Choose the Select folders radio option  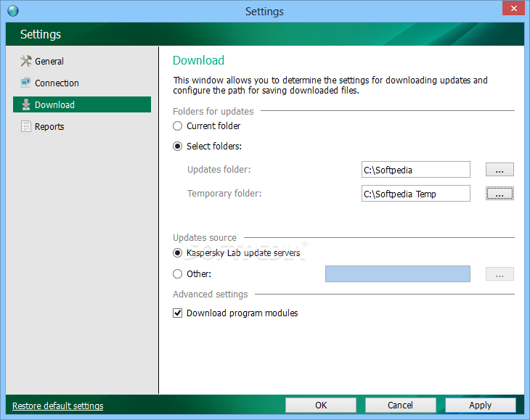click(177, 147)
